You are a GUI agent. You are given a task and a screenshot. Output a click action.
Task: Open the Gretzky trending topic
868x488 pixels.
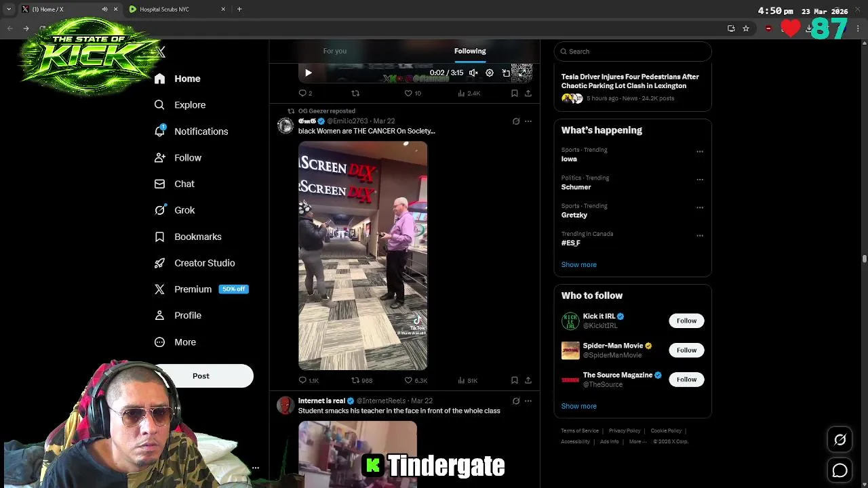coord(633,210)
